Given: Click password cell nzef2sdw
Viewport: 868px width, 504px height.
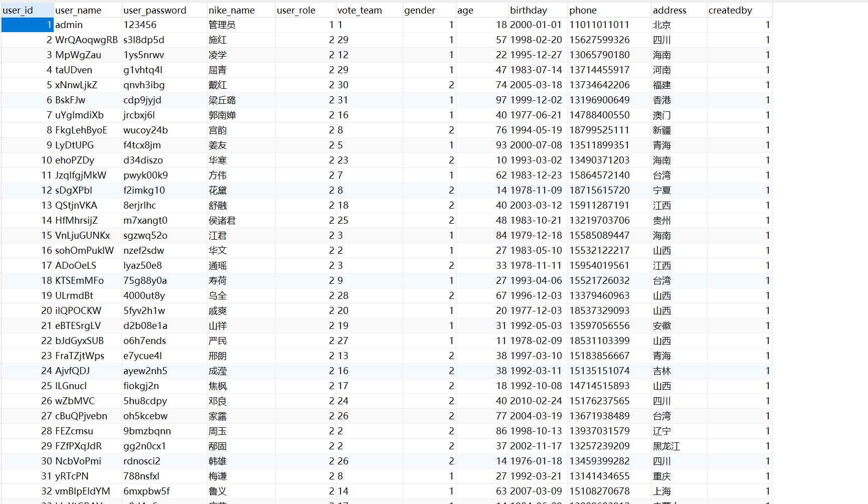Looking at the screenshot, I should point(164,250).
